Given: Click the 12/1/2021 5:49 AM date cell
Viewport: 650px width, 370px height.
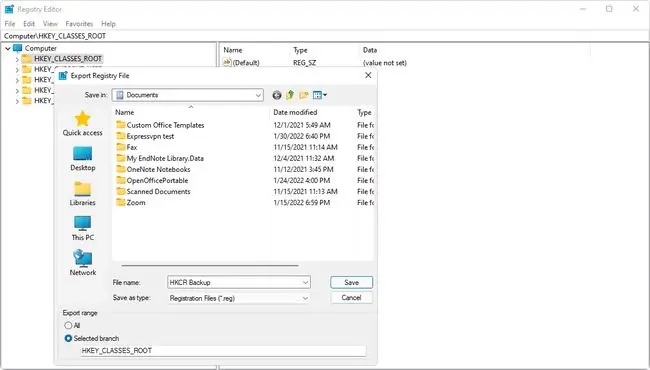Looking at the screenshot, I should (302, 125).
